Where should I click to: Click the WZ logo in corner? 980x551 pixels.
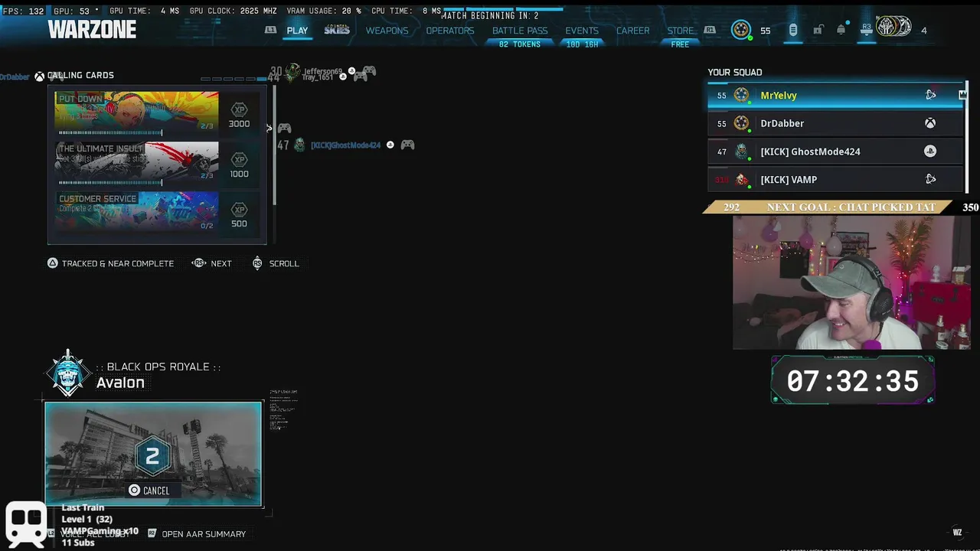point(957,533)
